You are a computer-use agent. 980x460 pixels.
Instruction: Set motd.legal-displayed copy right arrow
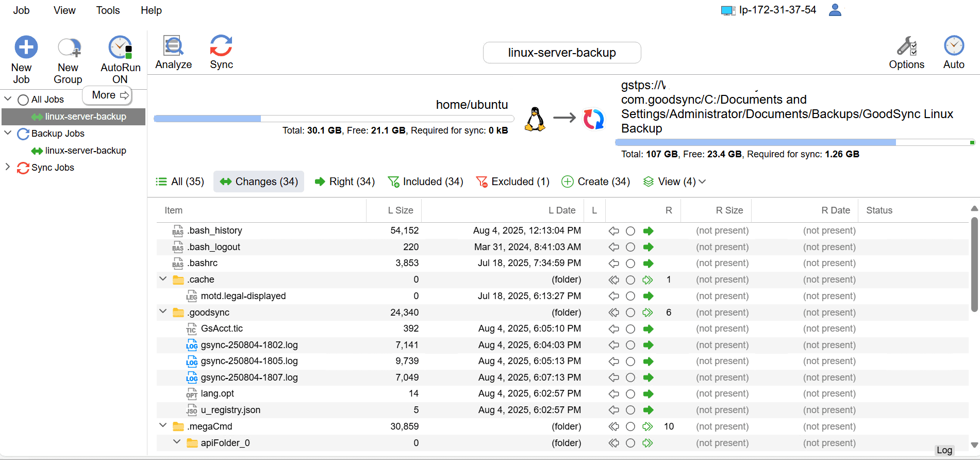click(648, 296)
